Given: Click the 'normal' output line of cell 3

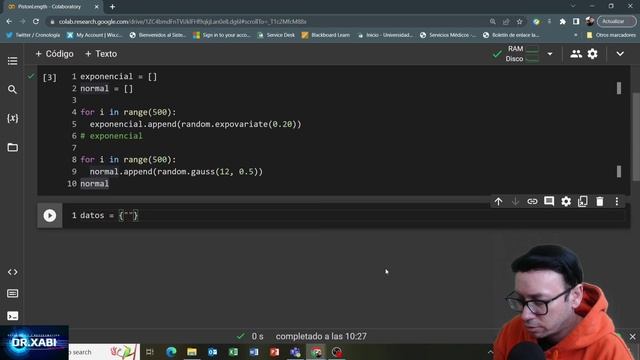Looking at the screenshot, I should click(x=95, y=184).
